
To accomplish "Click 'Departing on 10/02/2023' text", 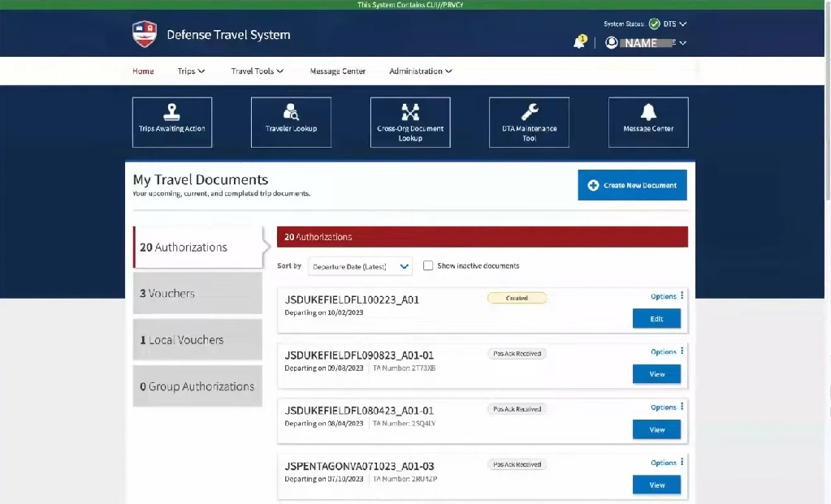I will tap(324, 312).
